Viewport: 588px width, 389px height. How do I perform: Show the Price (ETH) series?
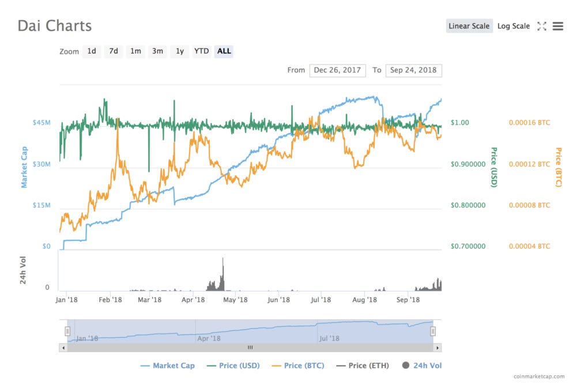pos(363,366)
